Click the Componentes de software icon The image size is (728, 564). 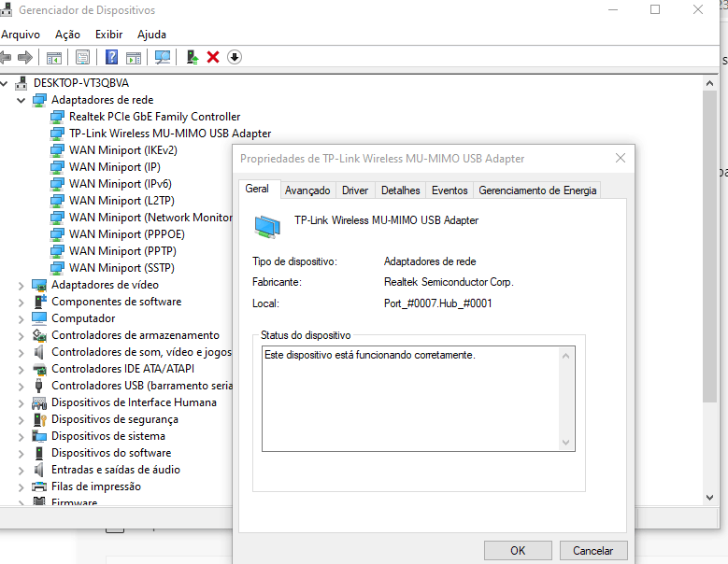[x=40, y=302]
